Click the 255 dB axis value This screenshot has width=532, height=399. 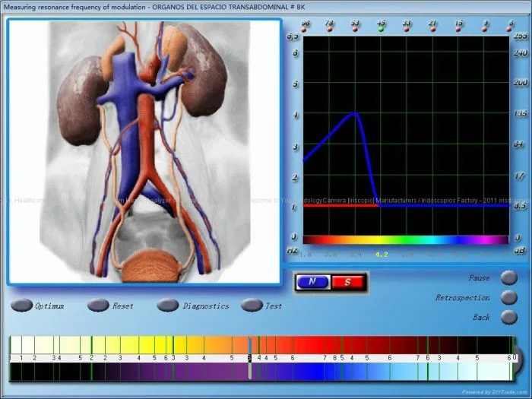(520, 36)
